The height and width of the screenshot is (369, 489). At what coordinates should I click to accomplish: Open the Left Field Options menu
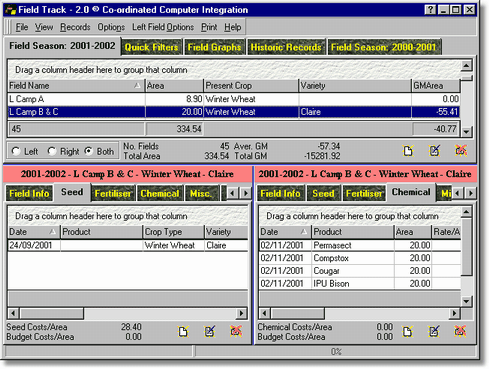163,27
